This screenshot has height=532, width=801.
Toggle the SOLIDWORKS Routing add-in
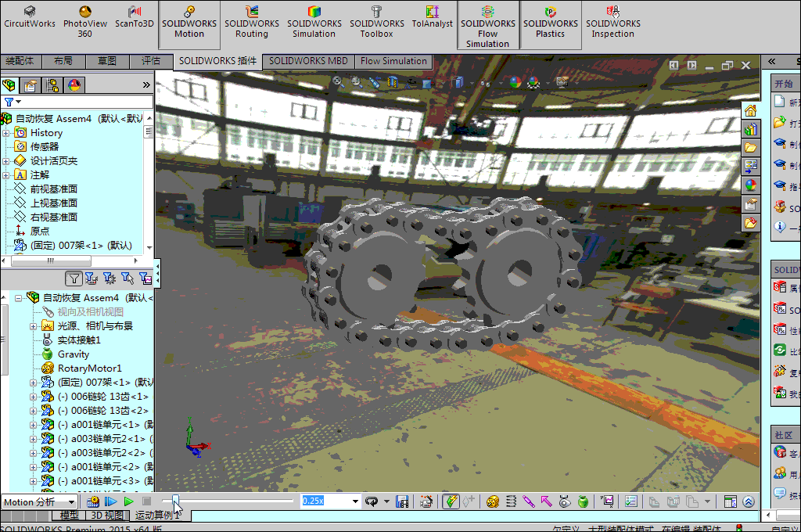[x=252, y=22]
